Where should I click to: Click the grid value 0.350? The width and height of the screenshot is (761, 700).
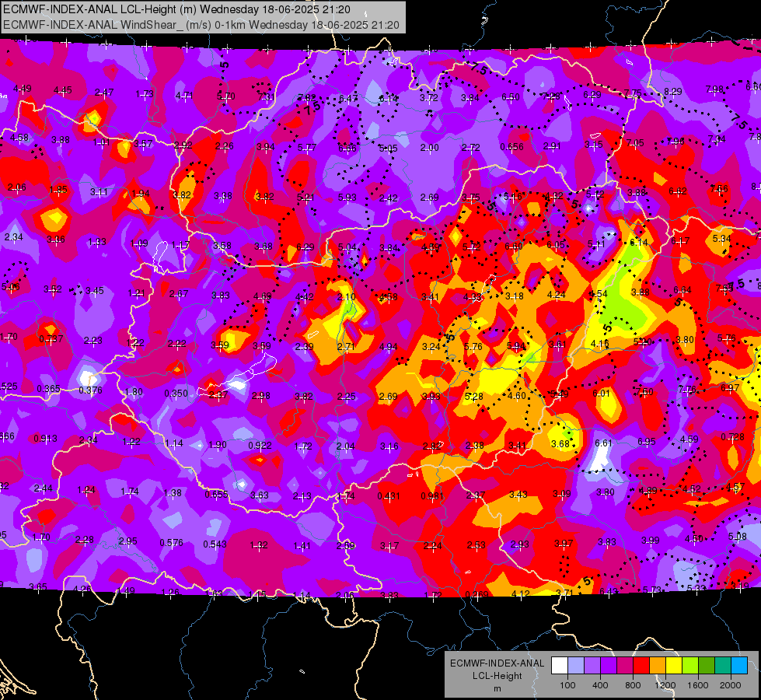coord(176,393)
